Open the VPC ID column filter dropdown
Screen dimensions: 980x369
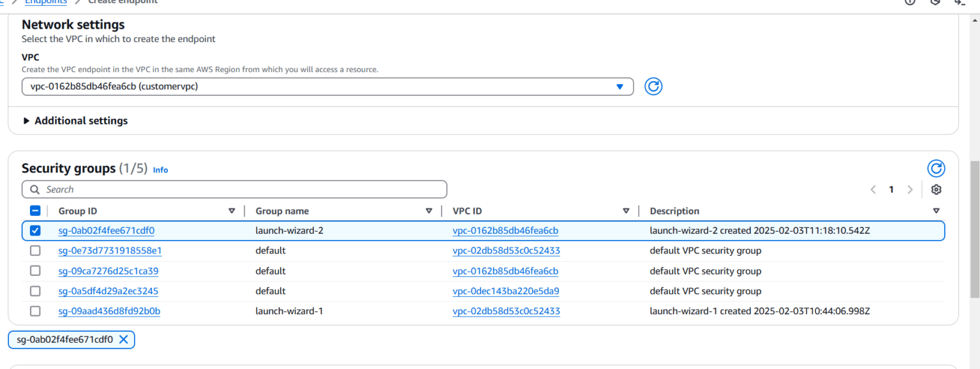[626, 210]
